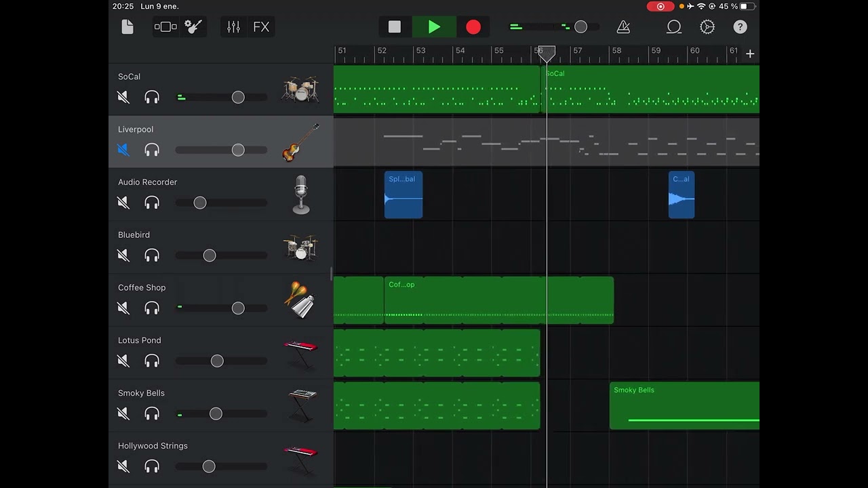868x488 pixels.
Task: Solo the Coffee Shop track
Action: click(152, 308)
